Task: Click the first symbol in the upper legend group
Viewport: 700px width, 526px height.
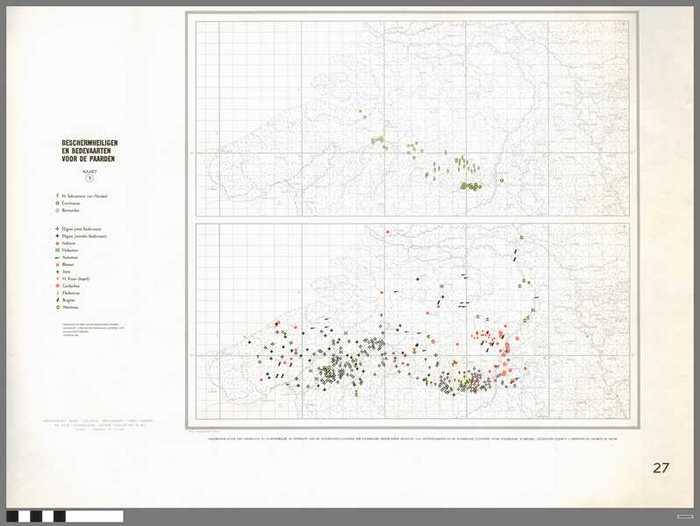Action: pyautogui.click(x=58, y=195)
